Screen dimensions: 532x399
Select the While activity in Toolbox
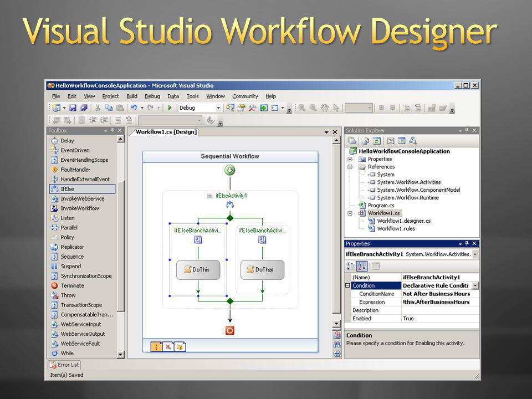click(83, 353)
